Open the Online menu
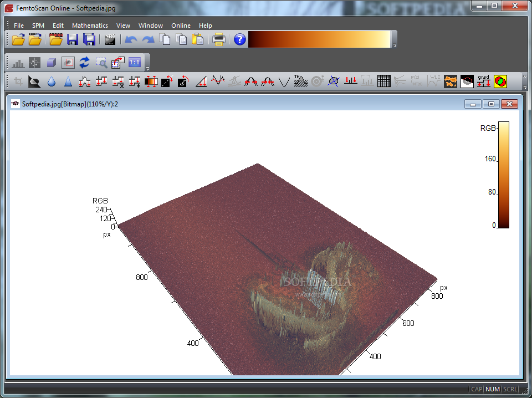The height and width of the screenshot is (398, 532). click(181, 25)
